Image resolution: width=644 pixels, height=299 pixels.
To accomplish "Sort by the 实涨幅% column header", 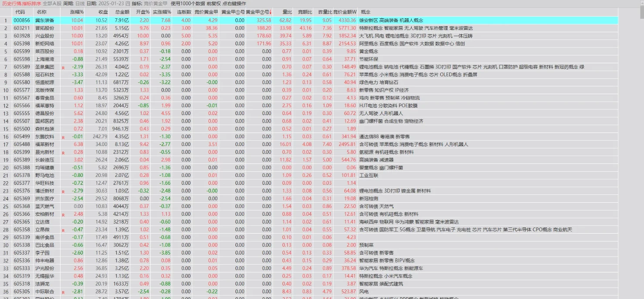I will click(x=162, y=12).
